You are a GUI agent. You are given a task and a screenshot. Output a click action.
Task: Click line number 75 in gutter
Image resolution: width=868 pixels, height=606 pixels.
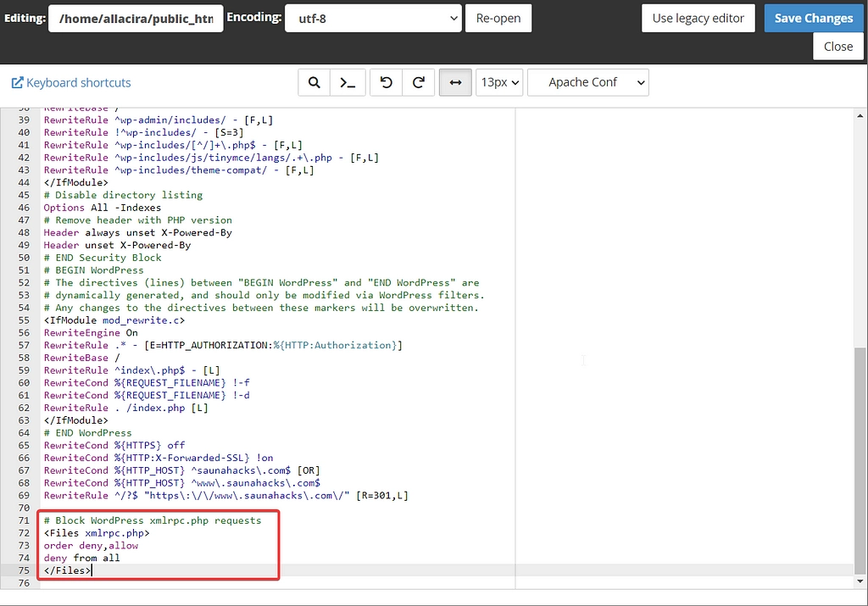[24, 570]
